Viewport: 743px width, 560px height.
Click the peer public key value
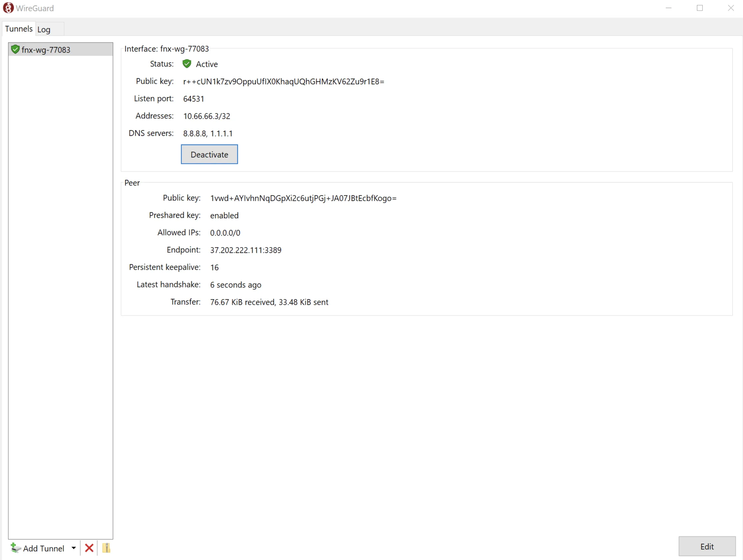[x=303, y=199]
